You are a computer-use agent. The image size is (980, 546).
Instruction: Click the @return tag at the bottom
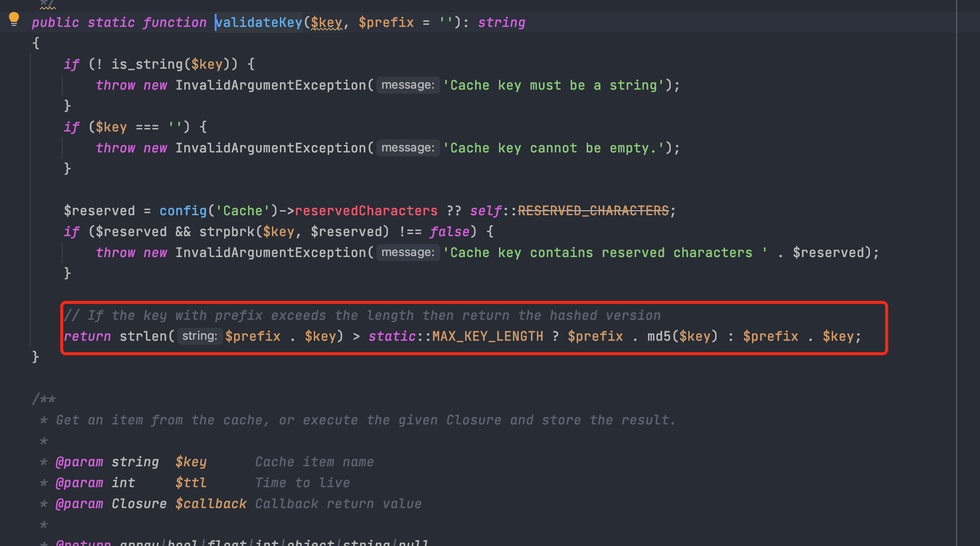pos(83,543)
